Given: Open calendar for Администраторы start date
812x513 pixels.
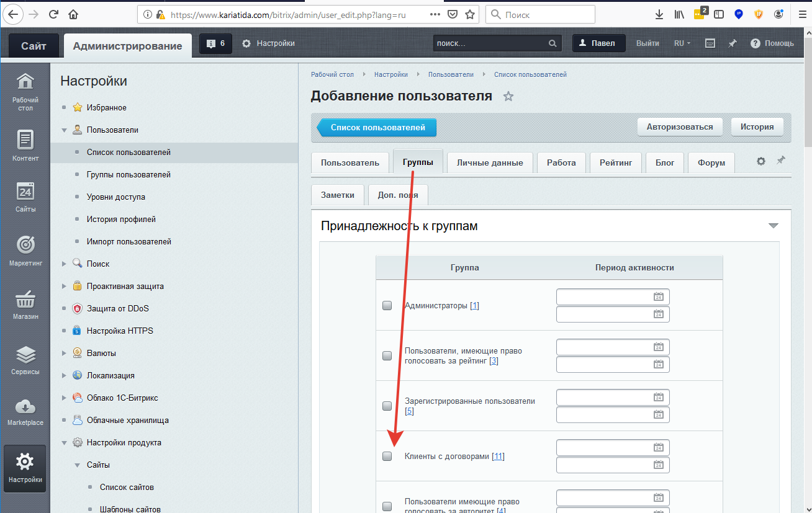Looking at the screenshot, I should click(x=659, y=297).
